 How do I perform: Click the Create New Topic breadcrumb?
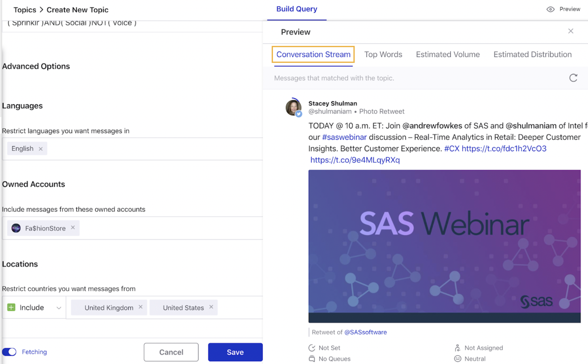click(77, 10)
